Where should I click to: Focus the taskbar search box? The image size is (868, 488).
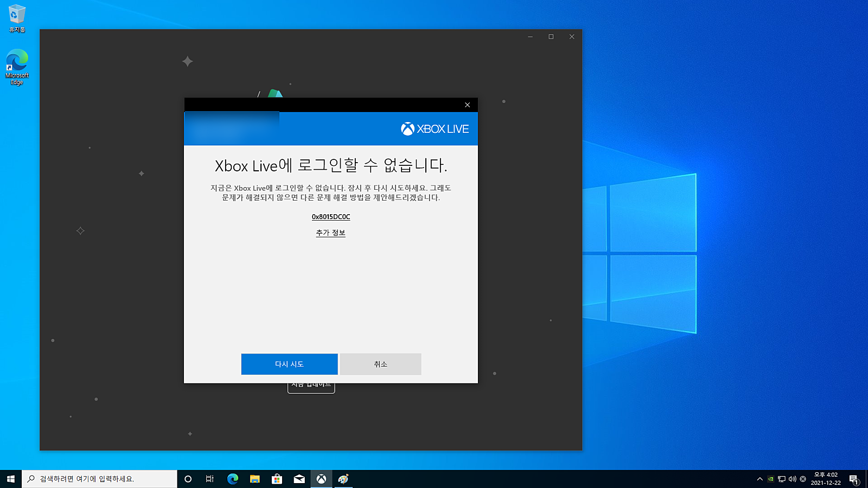pos(99,479)
